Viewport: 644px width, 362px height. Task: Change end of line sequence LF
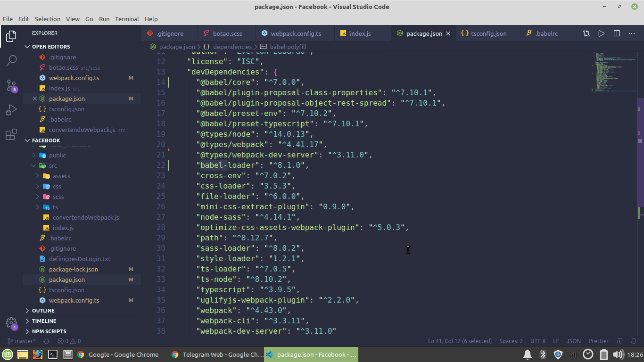coord(556,341)
